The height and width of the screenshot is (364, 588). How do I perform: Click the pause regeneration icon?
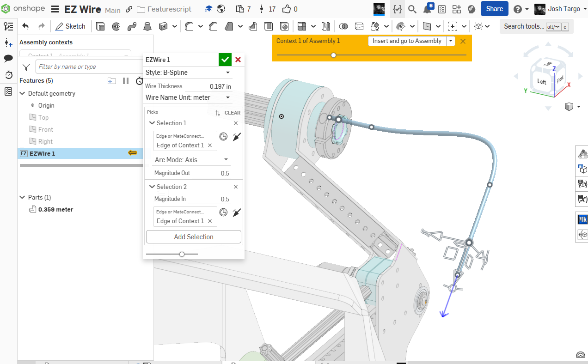126,81
